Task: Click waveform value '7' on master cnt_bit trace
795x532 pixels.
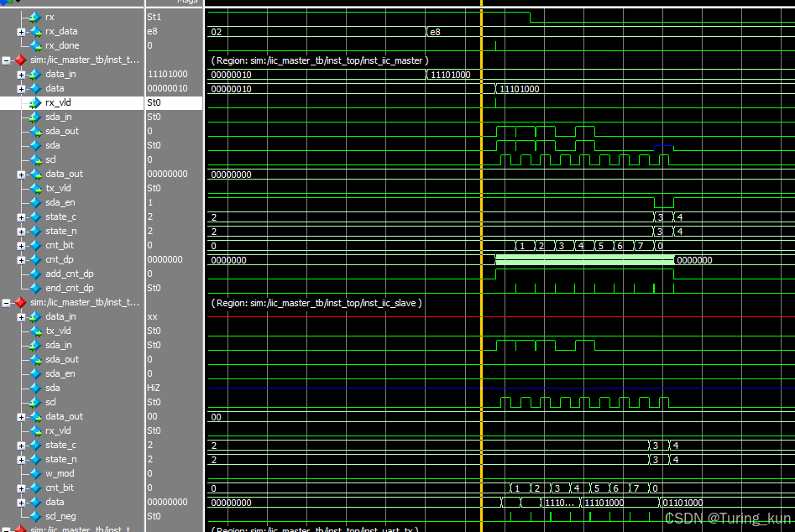Action: point(641,246)
